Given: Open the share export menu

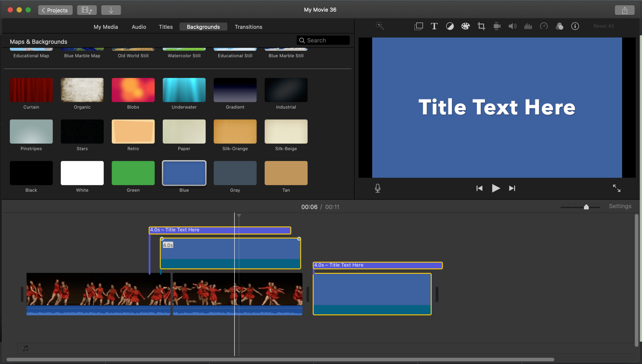Looking at the screenshot, I should [624, 10].
